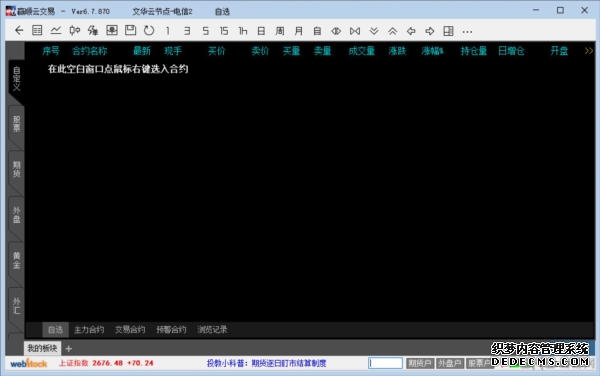The width and height of the screenshot is (600, 376).
Task: Toggle the split panel layout icon
Action: [448, 31]
